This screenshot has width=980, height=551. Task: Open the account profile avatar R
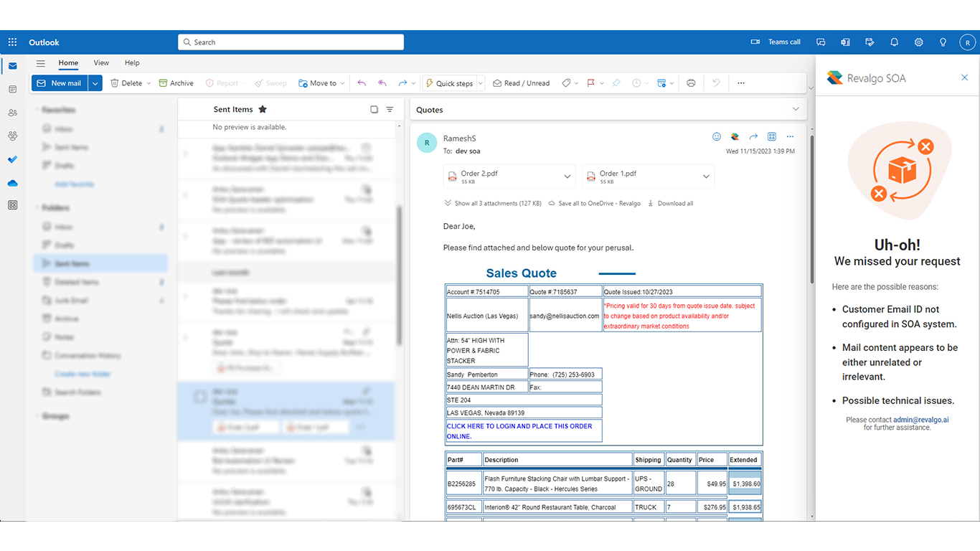(967, 42)
